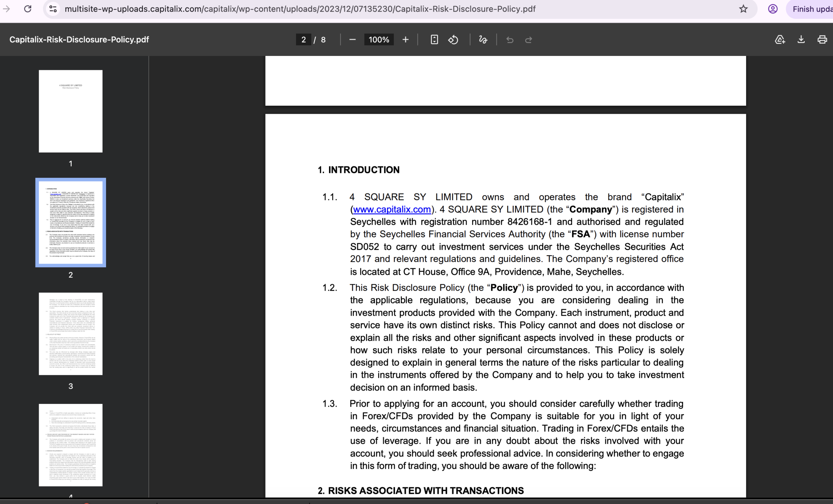Select page 2 thumbnail
This screenshot has width=833, height=504.
click(x=71, y=223)
